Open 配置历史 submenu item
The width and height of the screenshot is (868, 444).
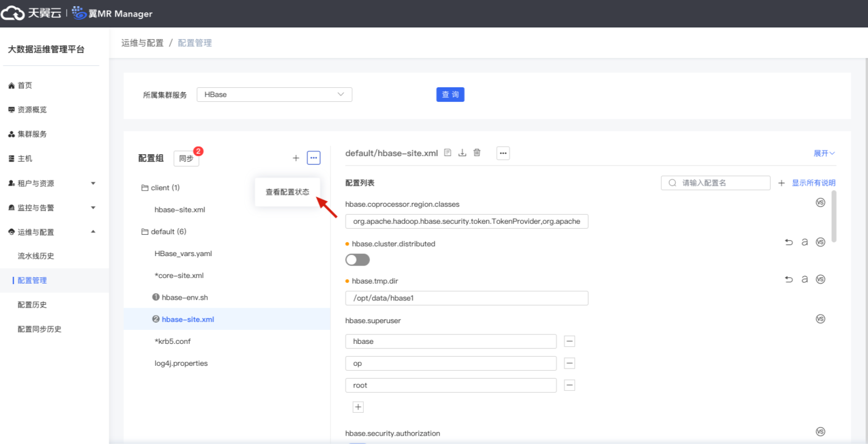32,305
